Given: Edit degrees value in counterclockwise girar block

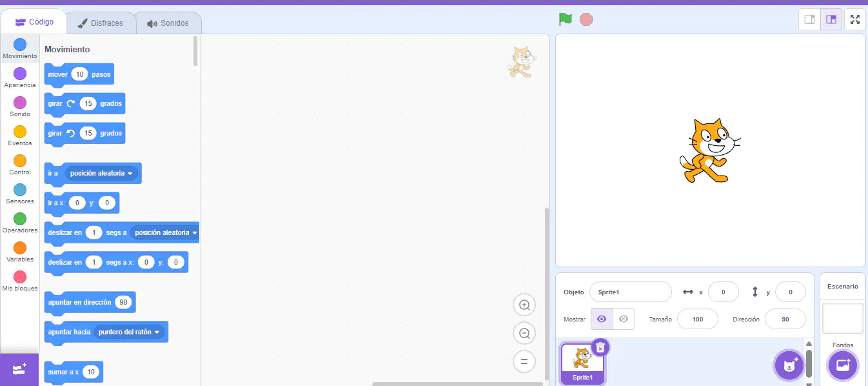Looking at the screenshot, I should (x=88, y=133).
